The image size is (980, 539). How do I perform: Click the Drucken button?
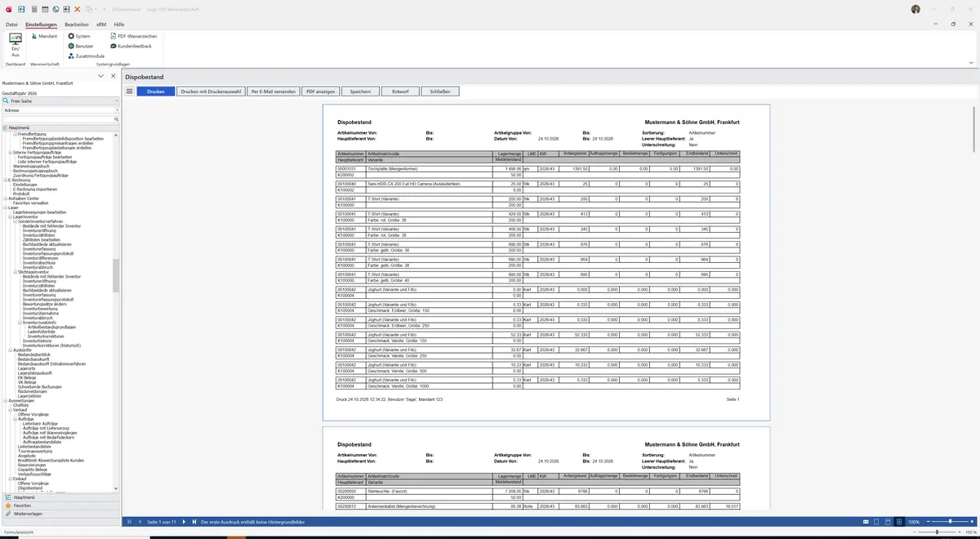pyautogui.click(x=156, y=91)
